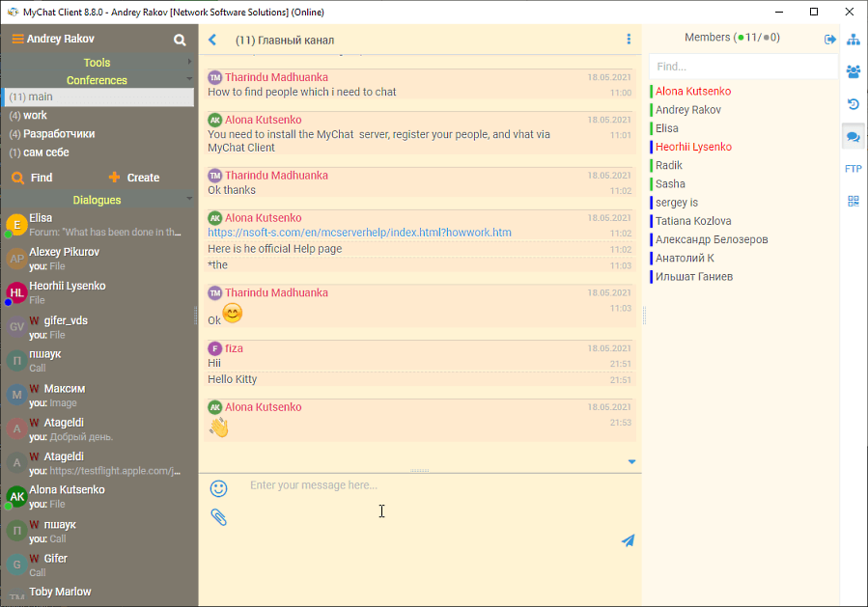Viewport: 868px width, 607px height.
Task: Collapse the Conferences section
Action: click(x=97, y=80)
